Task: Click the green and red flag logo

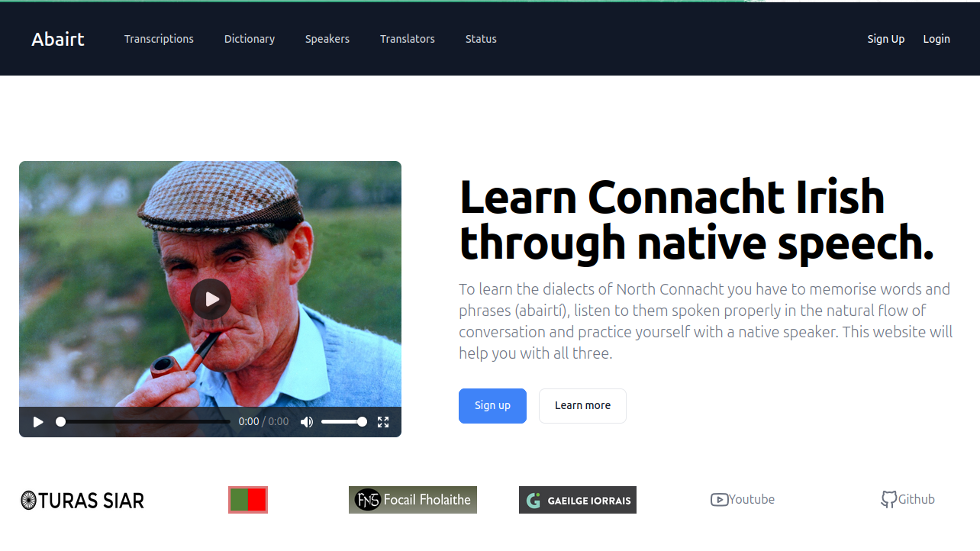Action: [x=248, y=500]
